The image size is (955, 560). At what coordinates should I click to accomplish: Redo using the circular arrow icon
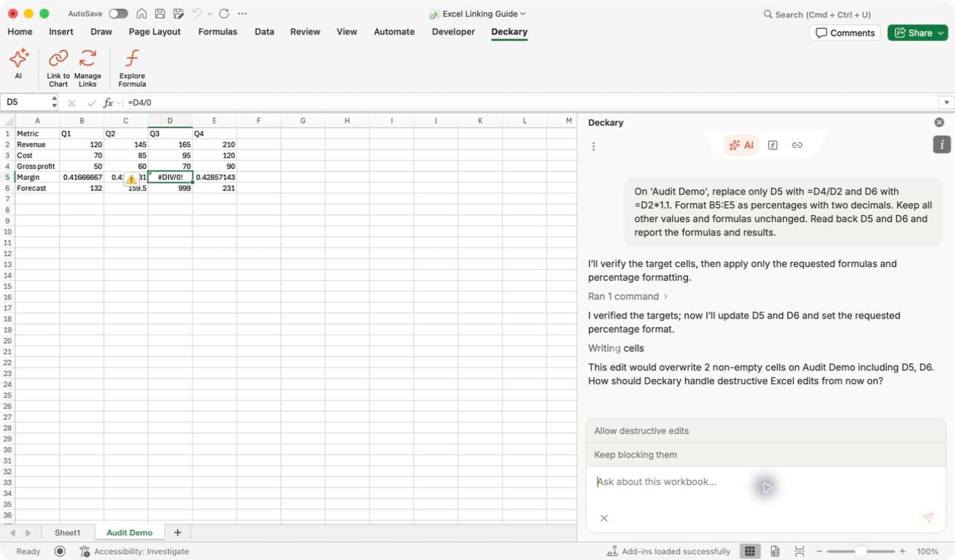pyautogui.click(x=224, y=14)
